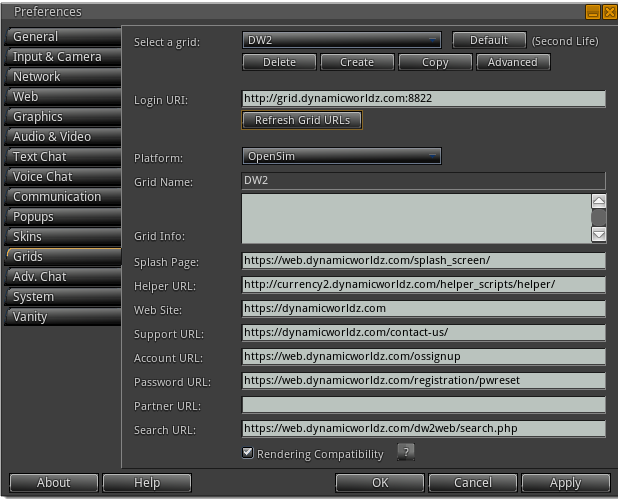618x499 pixels.
Task: Click inside the Grid Info text area
Action: coord(416,218)
